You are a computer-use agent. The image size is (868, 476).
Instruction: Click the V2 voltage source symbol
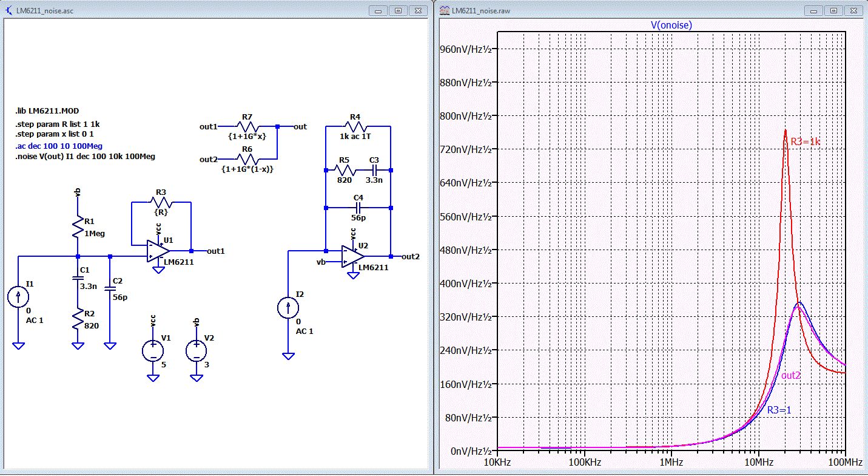pos(197,350)
